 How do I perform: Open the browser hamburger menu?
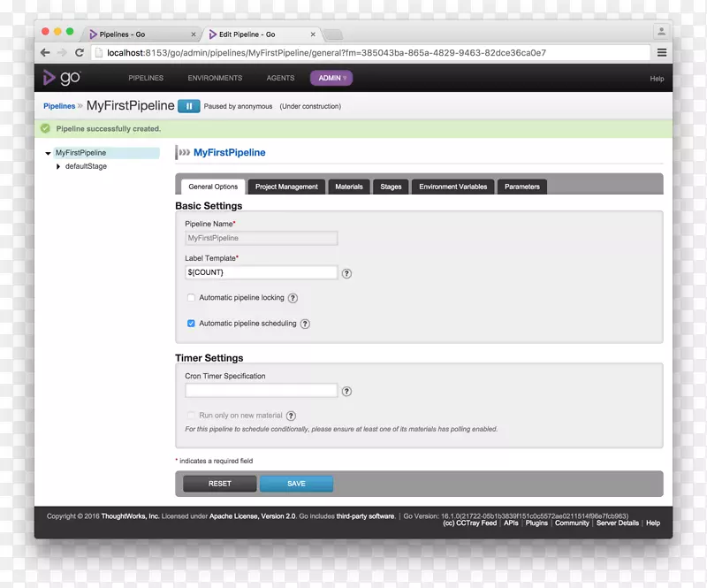[x=661, y=53]
